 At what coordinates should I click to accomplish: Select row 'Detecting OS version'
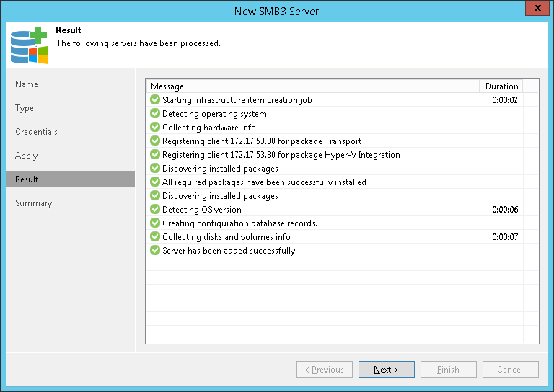[x=342, y=209]
